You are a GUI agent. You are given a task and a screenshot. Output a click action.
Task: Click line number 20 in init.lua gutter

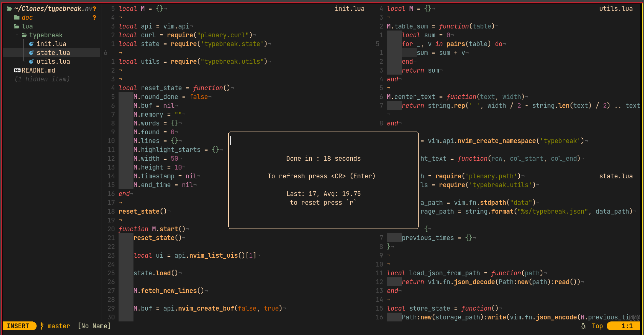point(111,229)
